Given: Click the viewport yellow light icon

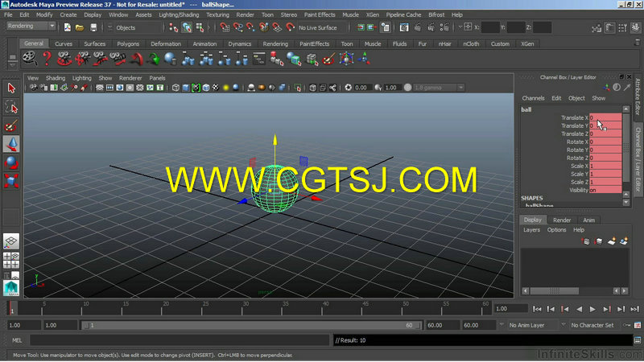Looking at the screenshot, I should tap(225, 88).
